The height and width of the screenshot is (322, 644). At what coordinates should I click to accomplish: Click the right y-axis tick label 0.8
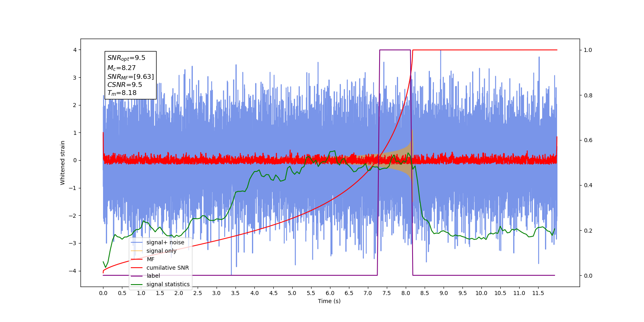click(588, 95)
